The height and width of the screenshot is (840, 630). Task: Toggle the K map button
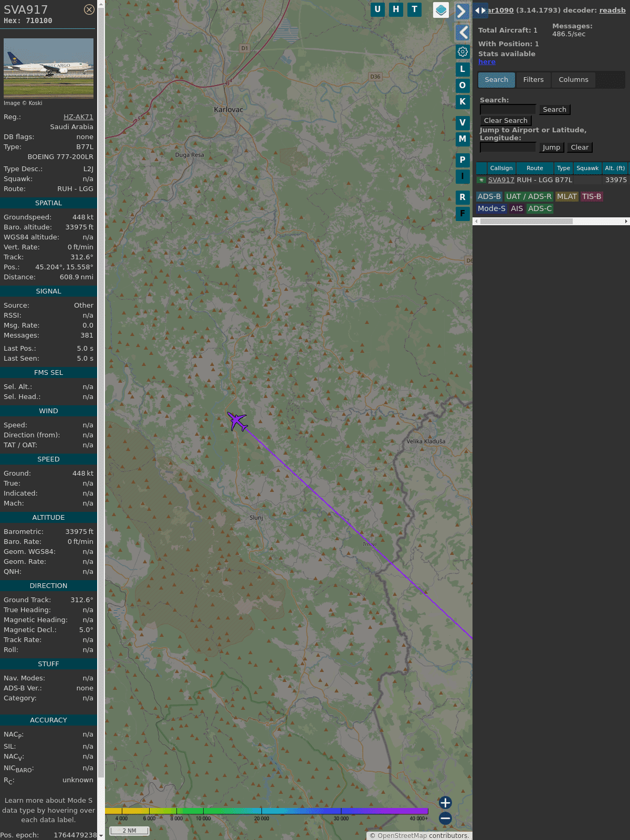pos(463,101)
